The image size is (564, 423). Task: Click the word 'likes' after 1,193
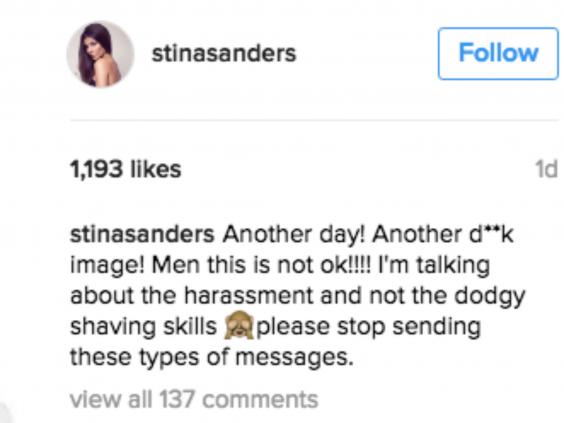point(156,169)
